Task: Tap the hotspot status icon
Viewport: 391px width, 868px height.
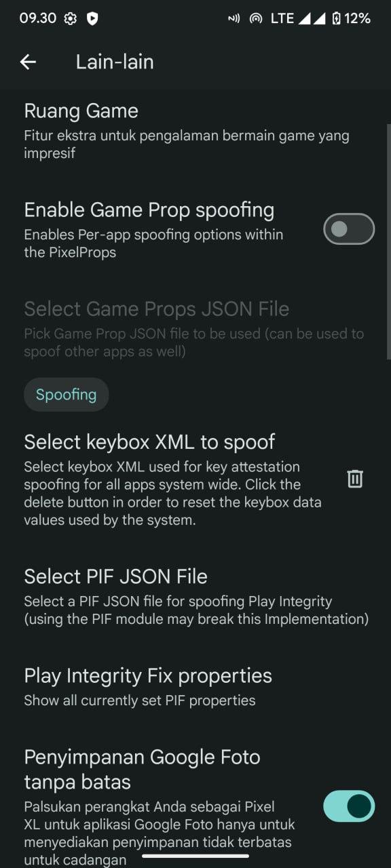Action: click(x=256, y=19)
